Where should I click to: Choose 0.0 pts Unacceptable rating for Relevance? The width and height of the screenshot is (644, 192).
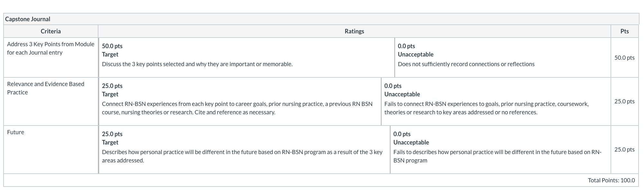click(x=496, y=101)
